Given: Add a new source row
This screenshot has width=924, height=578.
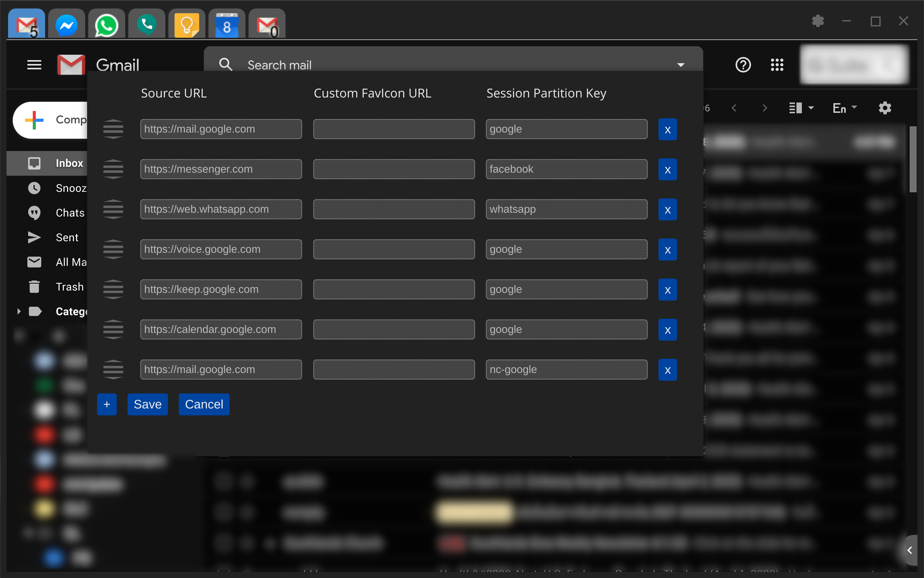Looking at the screenshot, I should pyautogui.click(x=107, y=404).
